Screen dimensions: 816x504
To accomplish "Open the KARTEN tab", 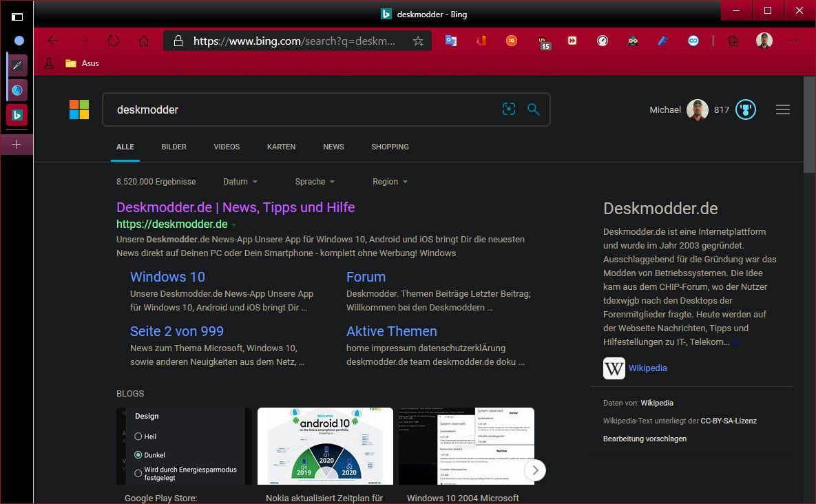I will click(x=282, y=147).
